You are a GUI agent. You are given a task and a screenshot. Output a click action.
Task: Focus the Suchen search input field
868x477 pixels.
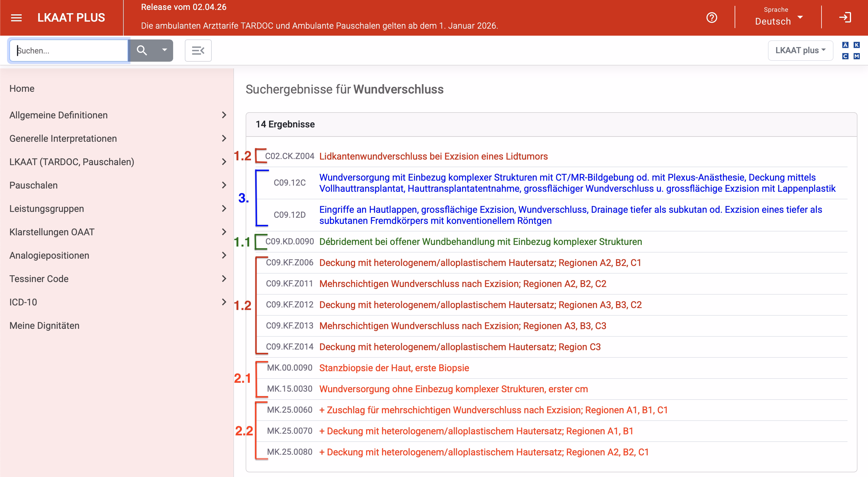tap(69, 51)
